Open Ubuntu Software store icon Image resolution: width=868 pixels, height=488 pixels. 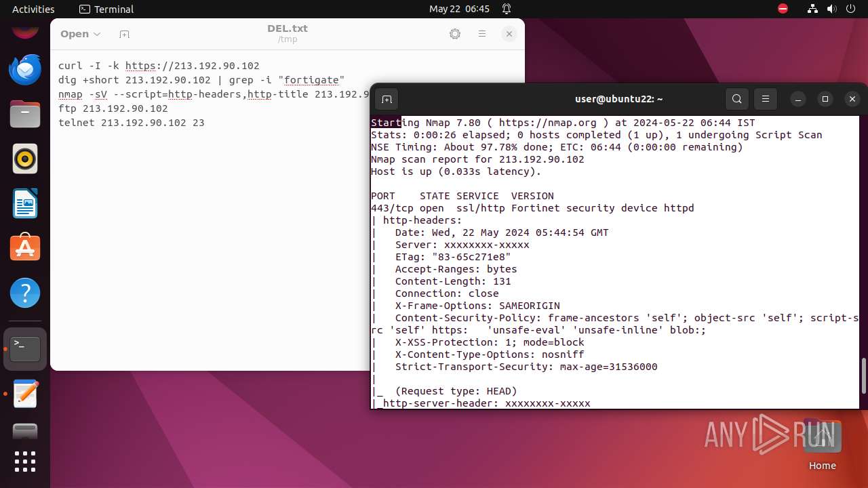pyautogui.click(x=25, y=248)
